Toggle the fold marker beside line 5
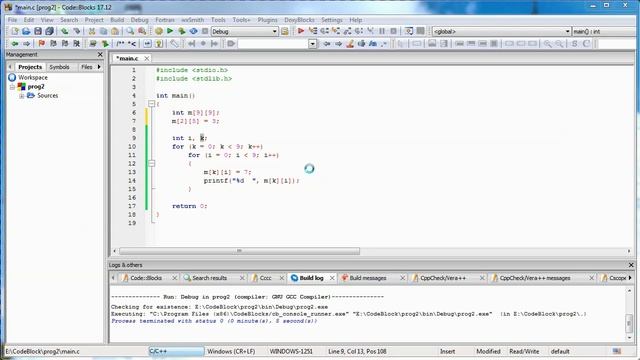The image size is (640, 360). (x=151, y=104)
